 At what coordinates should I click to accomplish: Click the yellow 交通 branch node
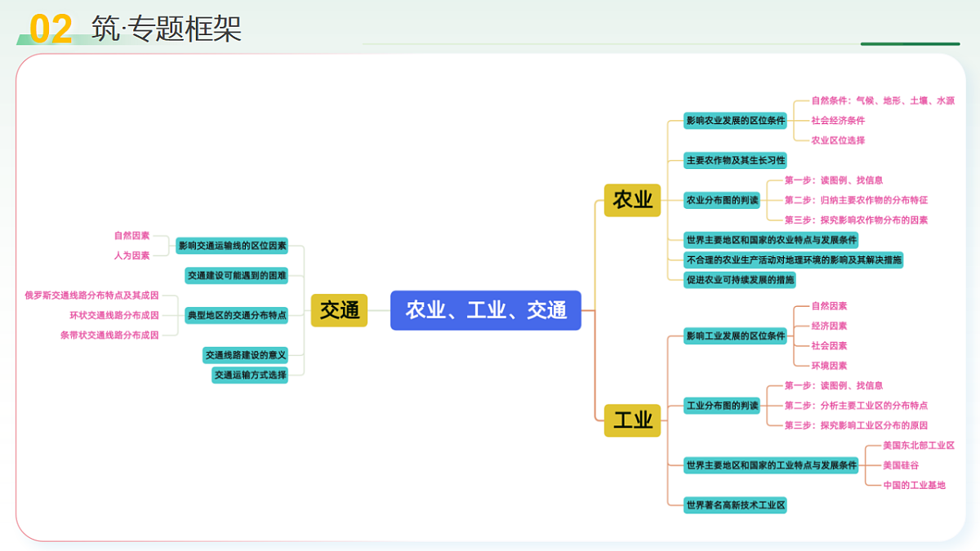[x=340, y=310]
